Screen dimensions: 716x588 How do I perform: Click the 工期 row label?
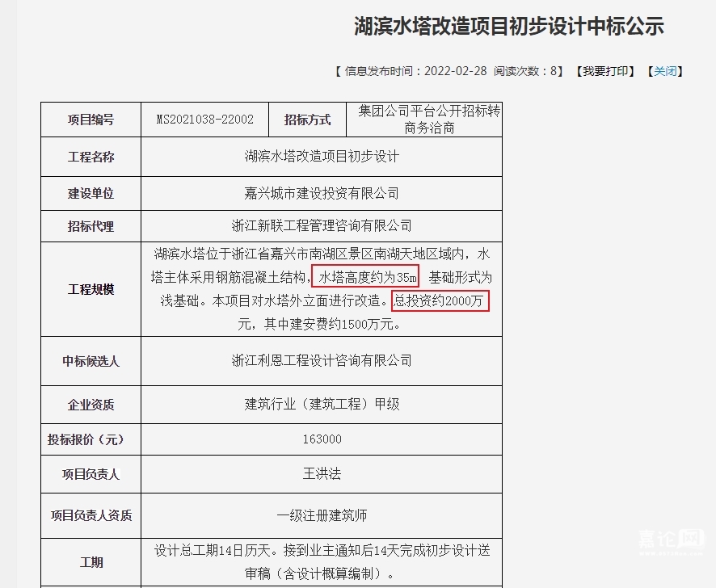coord(91,562)
